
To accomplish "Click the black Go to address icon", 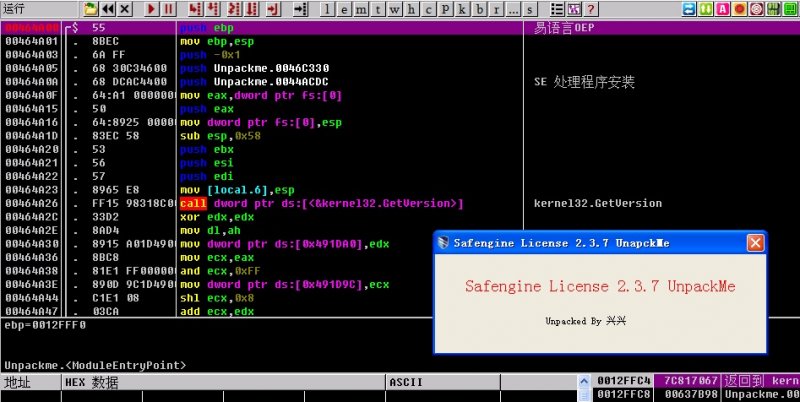I will (x=301, y=9).
